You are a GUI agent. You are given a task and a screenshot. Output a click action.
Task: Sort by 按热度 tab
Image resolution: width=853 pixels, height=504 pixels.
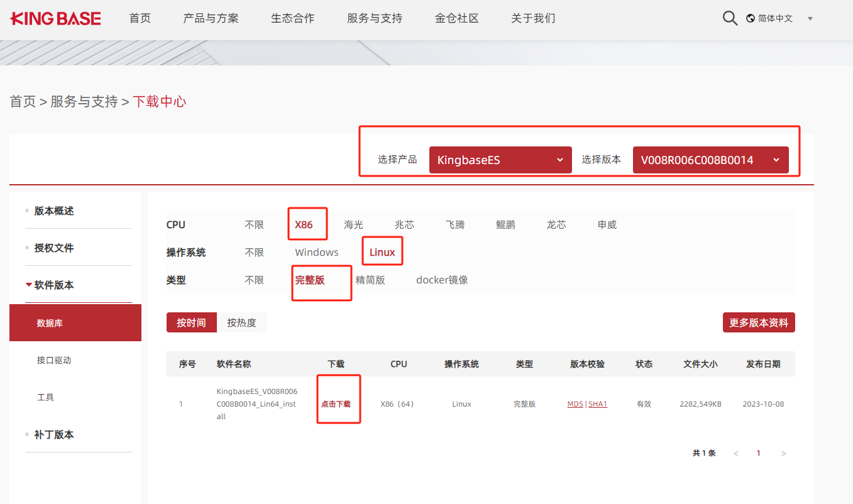(242, 322)
